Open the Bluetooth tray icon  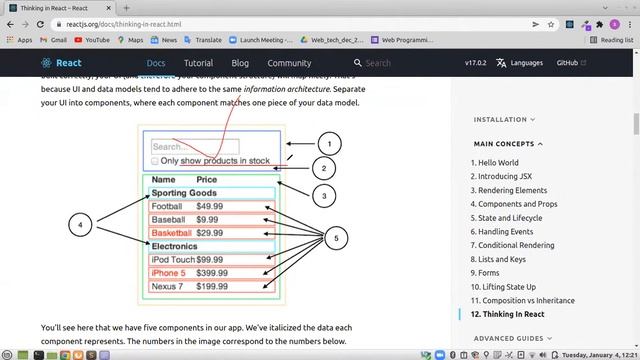(x=452, y=355)
